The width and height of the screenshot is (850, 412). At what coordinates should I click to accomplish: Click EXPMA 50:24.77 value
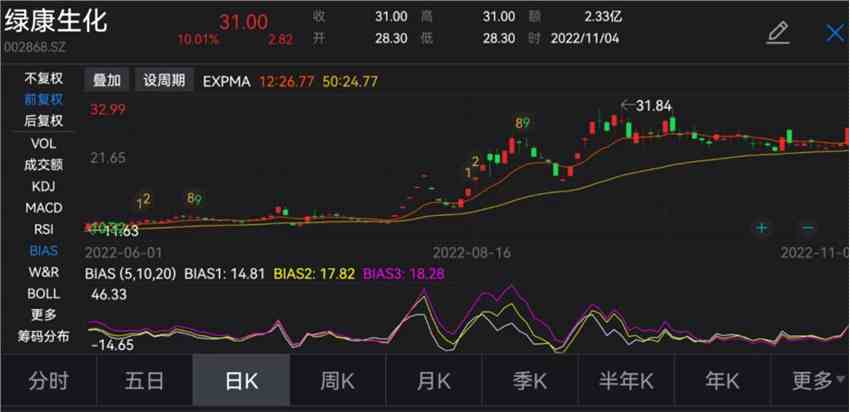point(350,81)
